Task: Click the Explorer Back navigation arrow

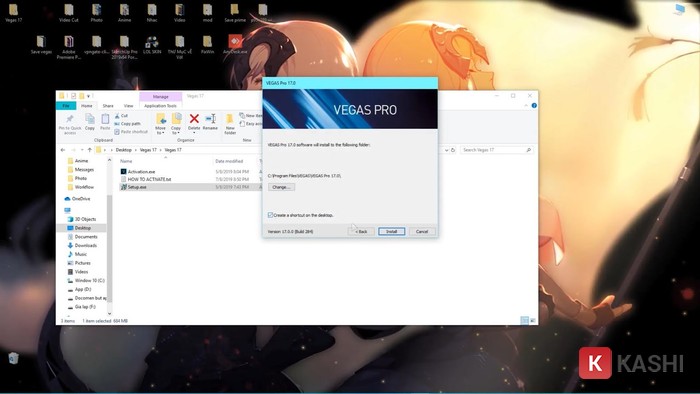Action: pyautogui.click(x=63, y=150)
